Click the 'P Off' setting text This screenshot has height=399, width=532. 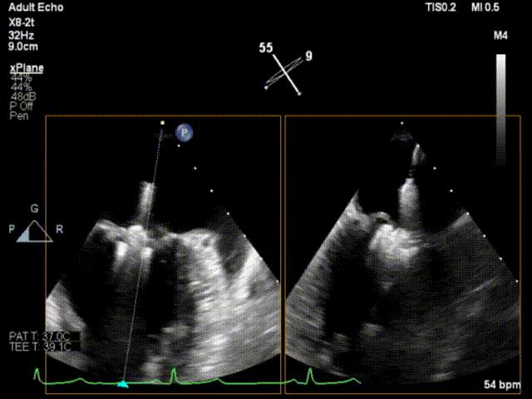(22, 106)
